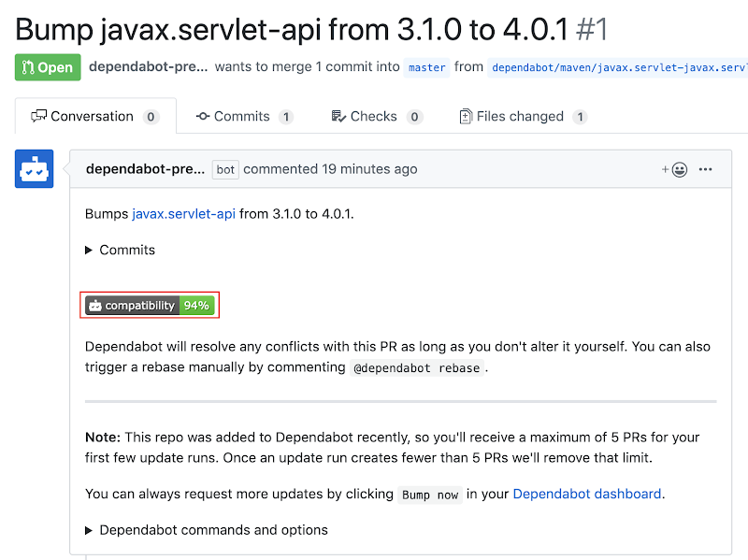Click the pull request number #1
The image size is (748, 560).
(x=592, y=30)
